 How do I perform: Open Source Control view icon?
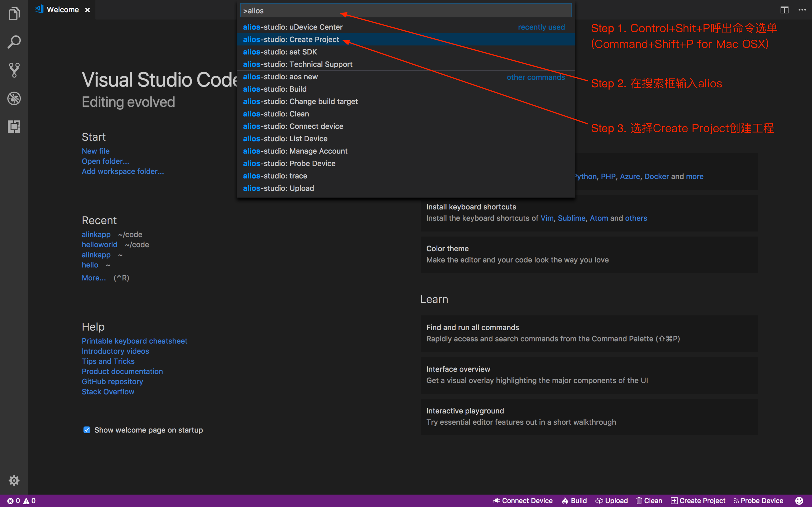point(14,70)
